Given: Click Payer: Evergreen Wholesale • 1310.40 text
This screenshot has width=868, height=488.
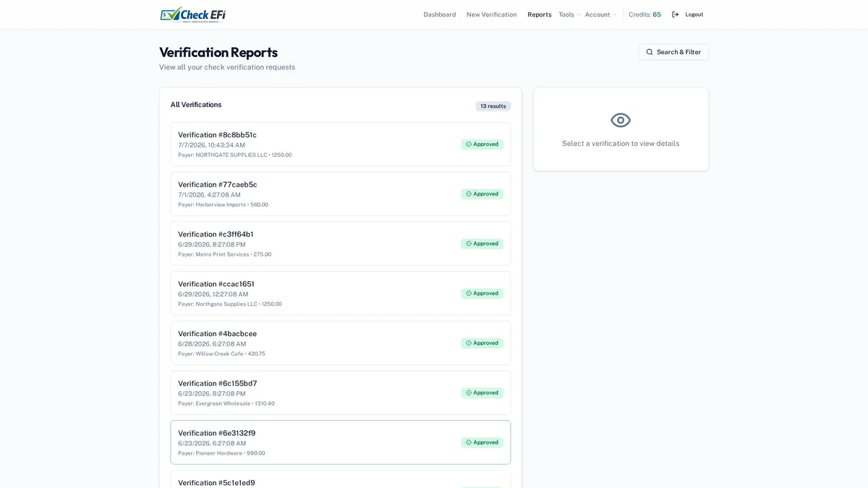Looking at the screenshot, I should 226,403.
